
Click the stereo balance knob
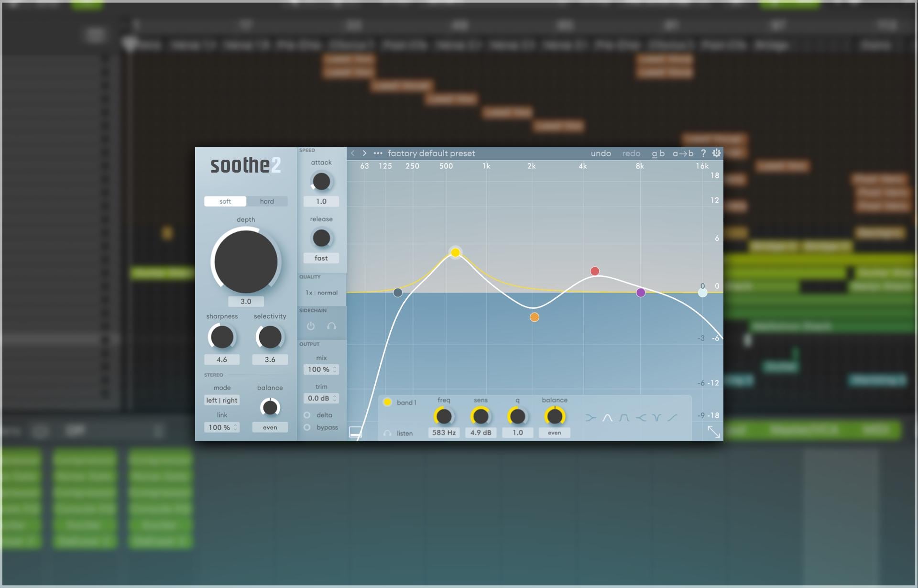point(270,407)
